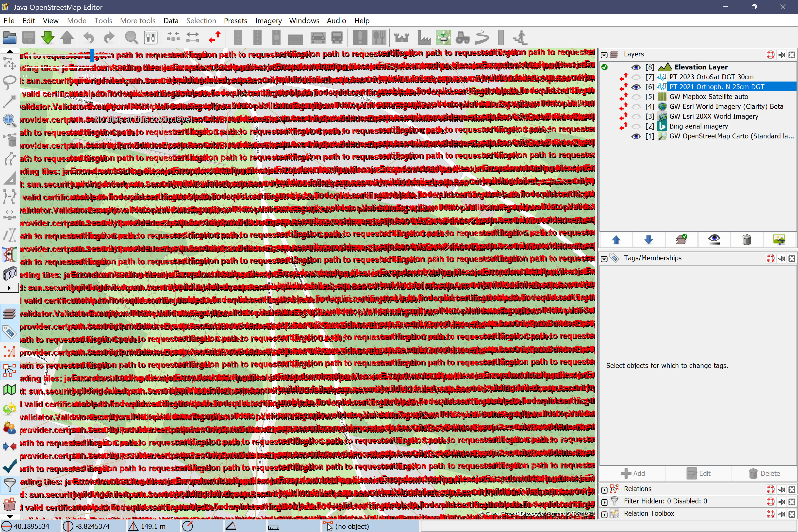Show the Bing aerial imagery layer
Image resolution: width=798 pixels, height=532 pixels.
(636, 126)
